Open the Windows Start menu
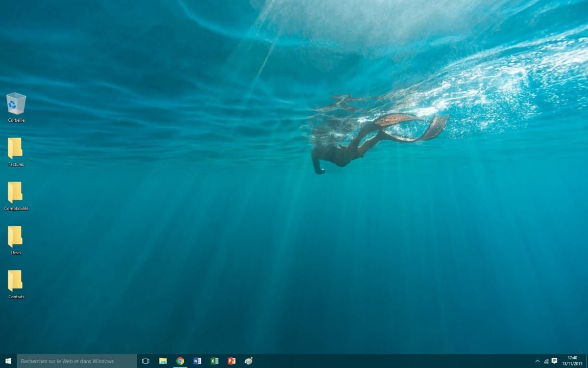 8,361
